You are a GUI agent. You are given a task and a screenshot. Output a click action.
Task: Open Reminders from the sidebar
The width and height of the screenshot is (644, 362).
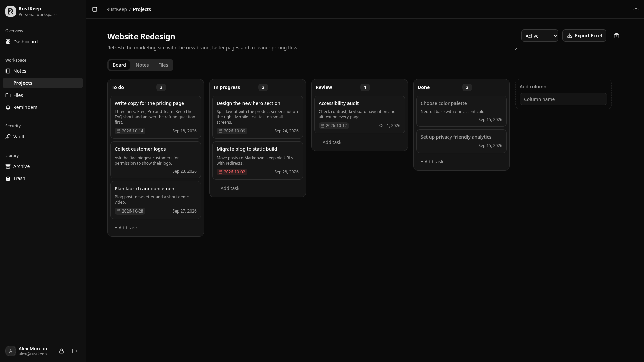coord(43,107)
